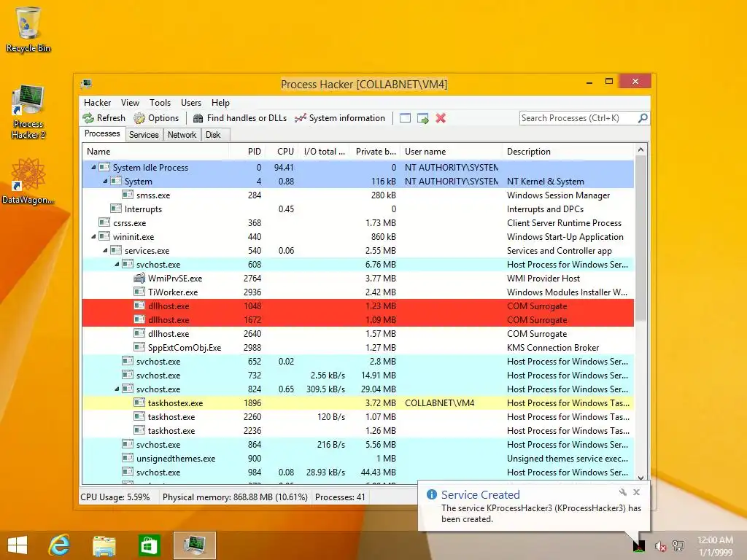Screen dimensions: 747x560
Task: Sort by I/O total column header
Action: [x=323, y=152]
